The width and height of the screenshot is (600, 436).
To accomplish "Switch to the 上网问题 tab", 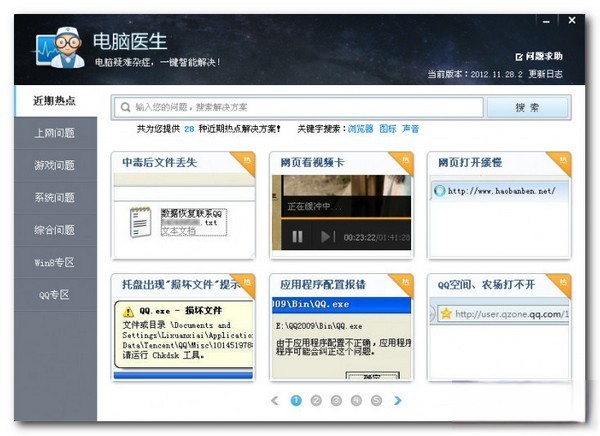I will point(55,133).
